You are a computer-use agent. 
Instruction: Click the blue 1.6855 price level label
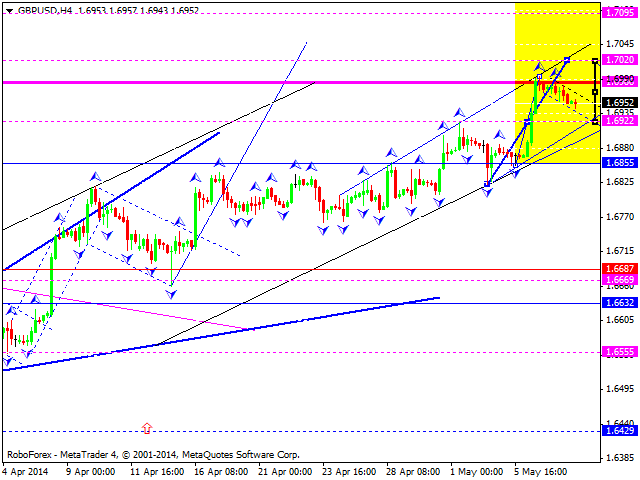click(621, 162)
